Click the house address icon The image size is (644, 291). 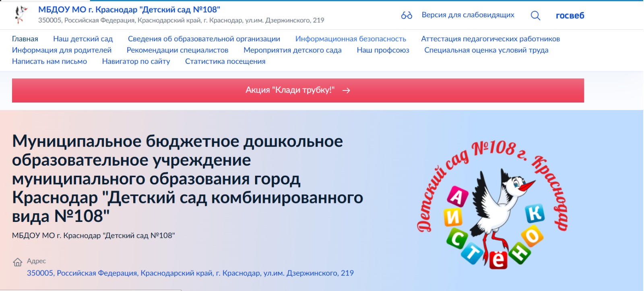[x=18, y=262]
